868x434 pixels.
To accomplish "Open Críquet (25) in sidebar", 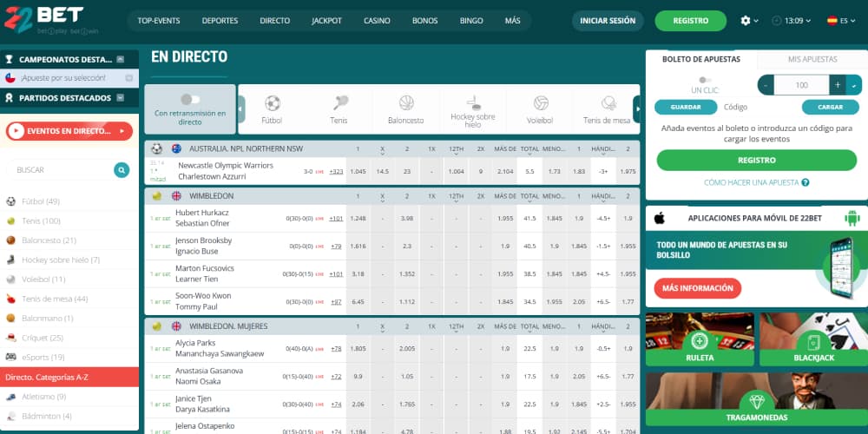I will pyautogui.click(x=69, y=338).
